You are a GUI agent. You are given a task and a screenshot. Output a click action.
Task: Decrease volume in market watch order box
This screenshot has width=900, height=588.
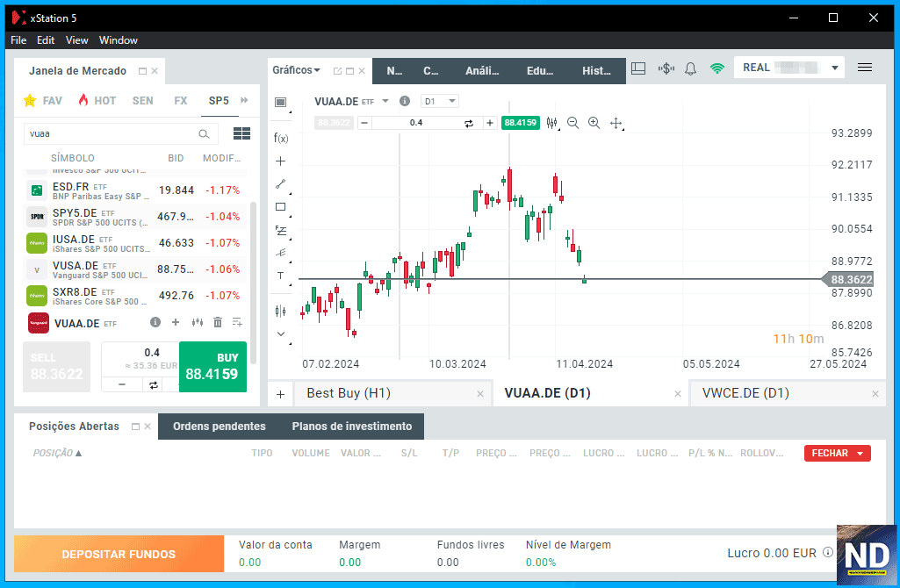coord(122,385)
